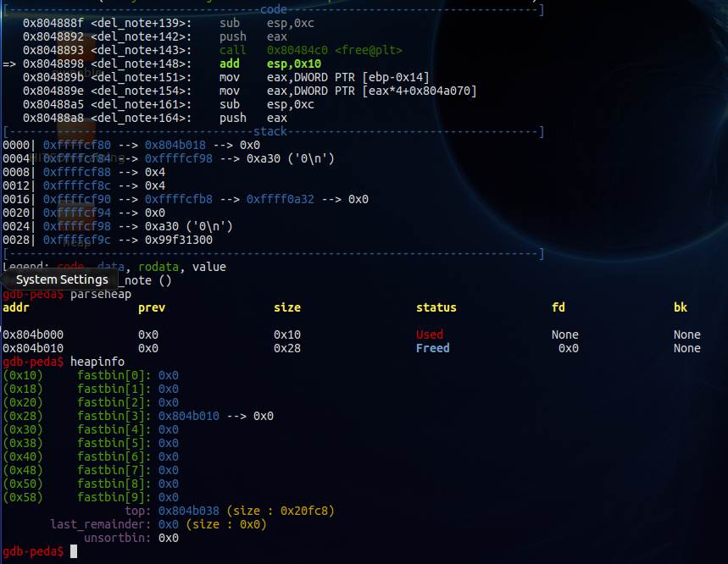Select stack address 0xffffcf80 at offset 0000
This screenshot has height=564, width=728.
point(77,145)
